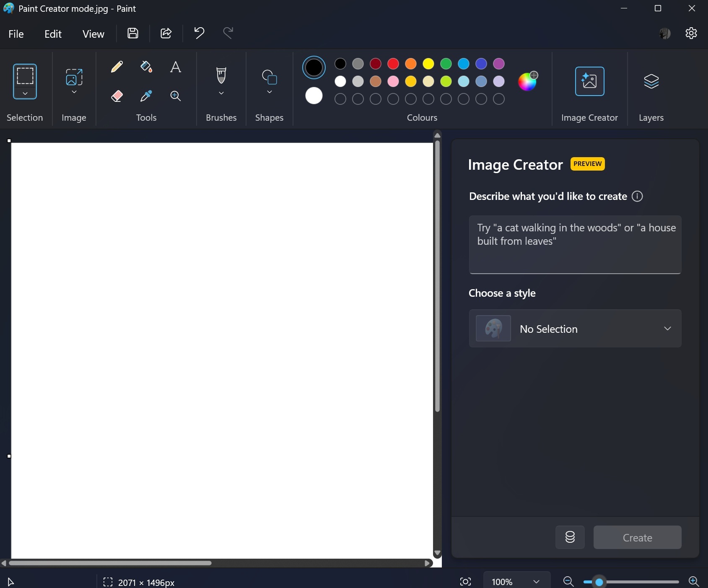Select the Fill with colour tool
Viewport: 708px width, 588px height.
pyautogui.click(x=146, y=67)
